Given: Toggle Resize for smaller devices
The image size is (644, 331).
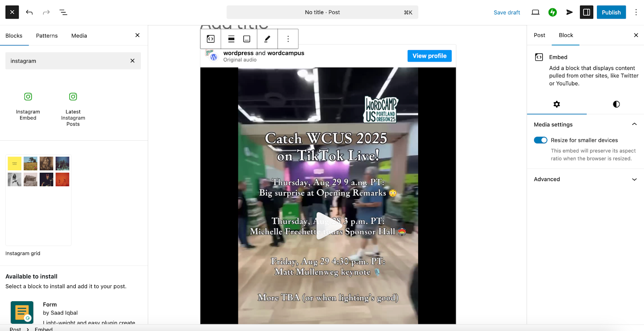Looking at the screenshot, I should pyautogui.click(x=541, y=140).
